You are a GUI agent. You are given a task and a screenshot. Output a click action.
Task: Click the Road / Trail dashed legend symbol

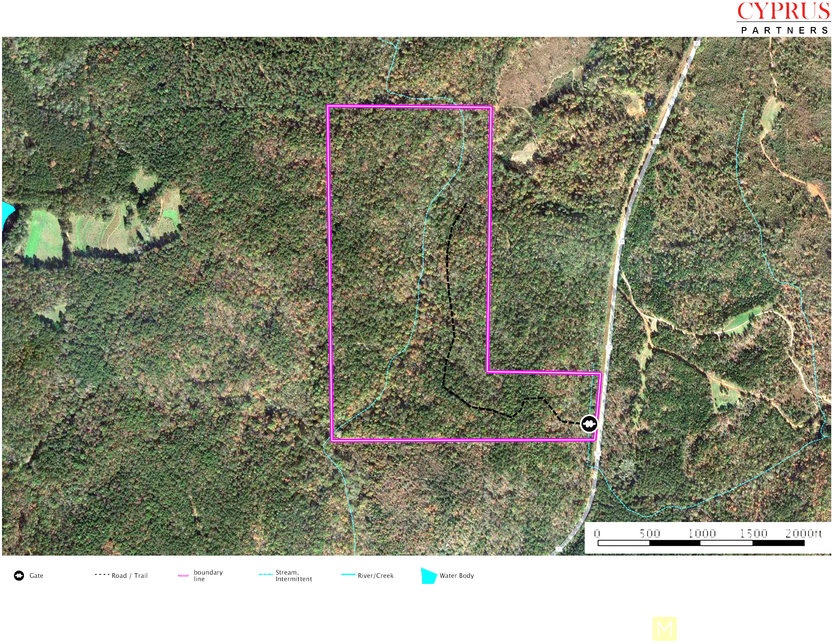pos(102,574)
